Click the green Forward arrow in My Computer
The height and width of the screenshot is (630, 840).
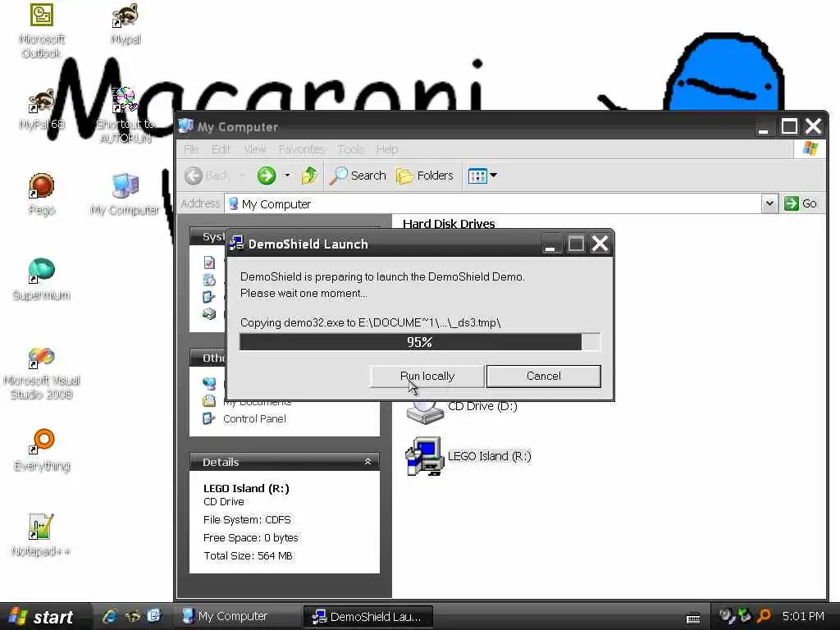pyautogui.click(x=267, y=176)
